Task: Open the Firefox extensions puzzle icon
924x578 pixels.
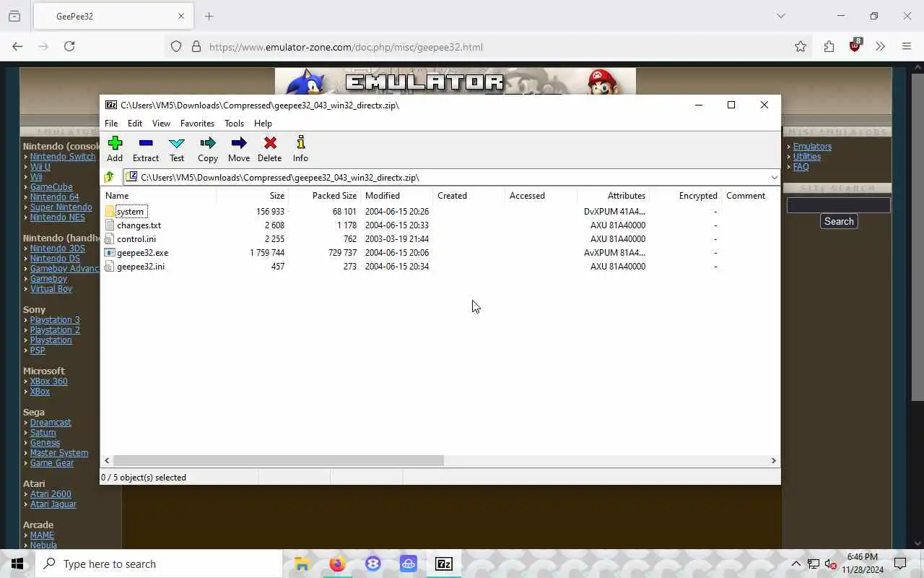Action: tap(829, 46)
